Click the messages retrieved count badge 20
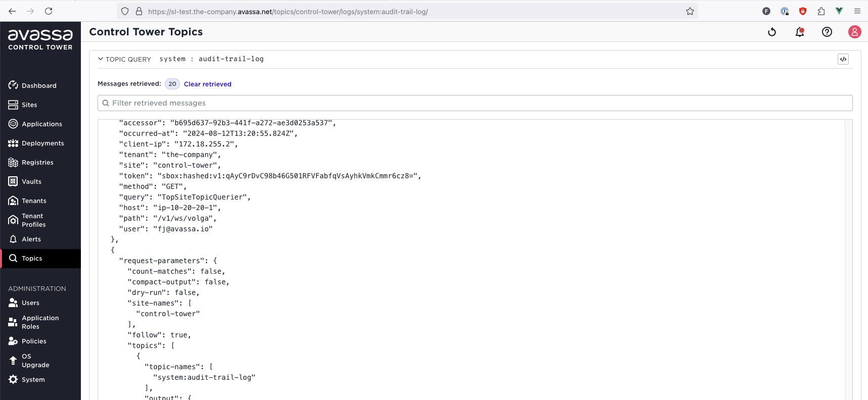The image size is (868, 400). pyautogui.click(x=172, y=84)
